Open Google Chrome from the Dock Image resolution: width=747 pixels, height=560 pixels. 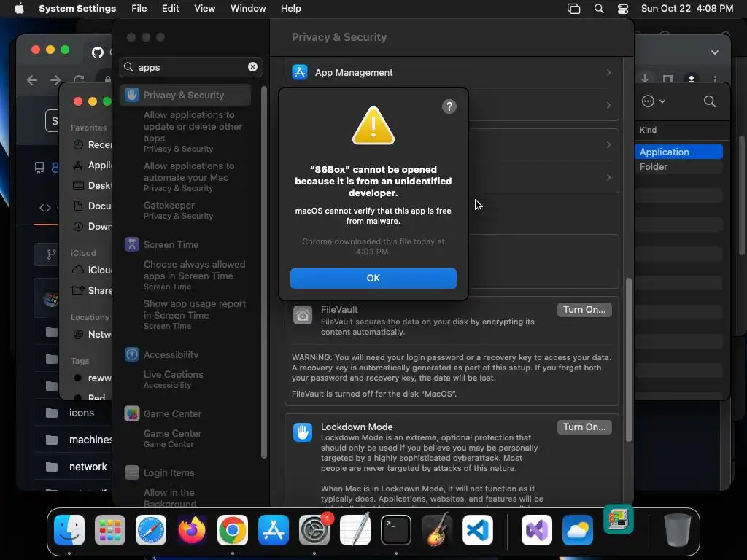(x=233, y=530)
